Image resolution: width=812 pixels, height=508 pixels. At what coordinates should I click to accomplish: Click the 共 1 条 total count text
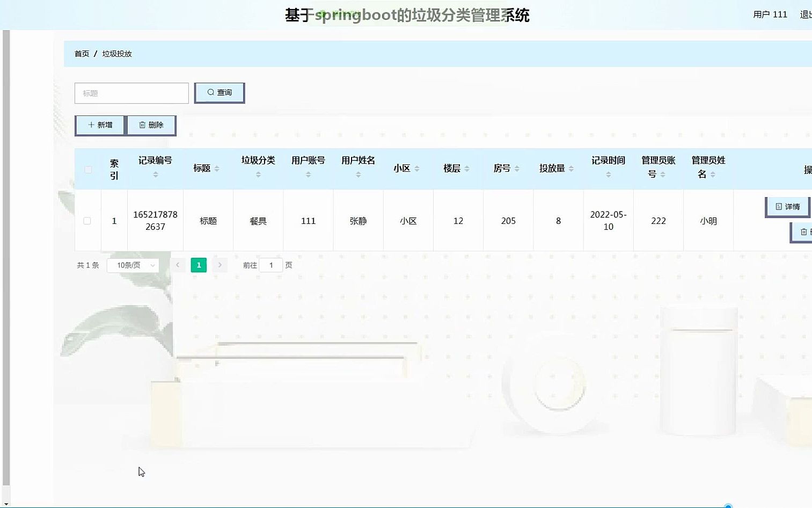point(88,265)
